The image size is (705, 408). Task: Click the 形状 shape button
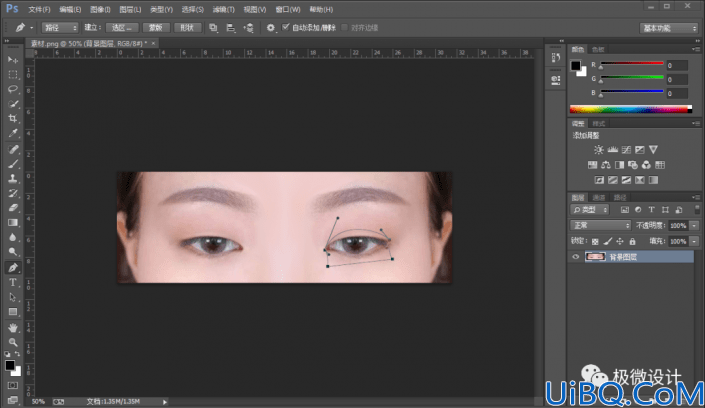(x=187, y=28)
